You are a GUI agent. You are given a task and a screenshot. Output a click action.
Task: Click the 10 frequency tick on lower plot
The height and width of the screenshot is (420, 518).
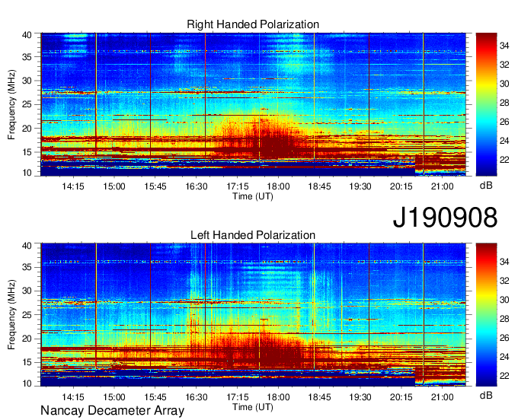tap(27, 383)
